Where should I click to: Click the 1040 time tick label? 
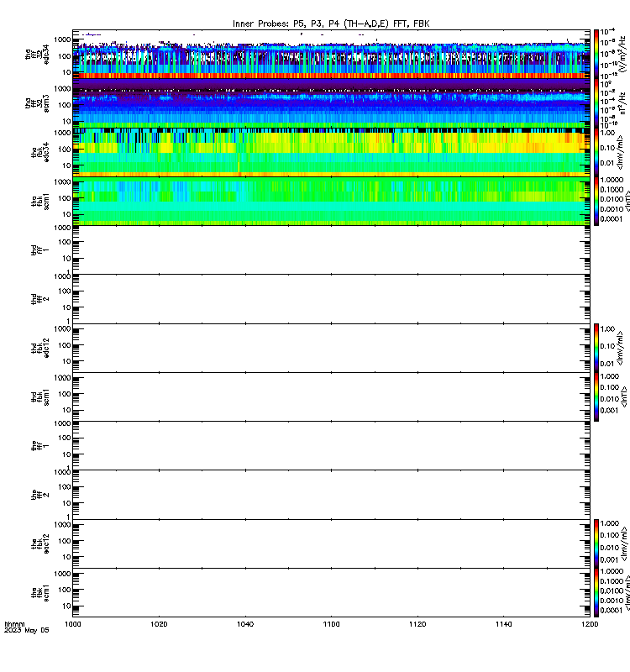(245, 624)
